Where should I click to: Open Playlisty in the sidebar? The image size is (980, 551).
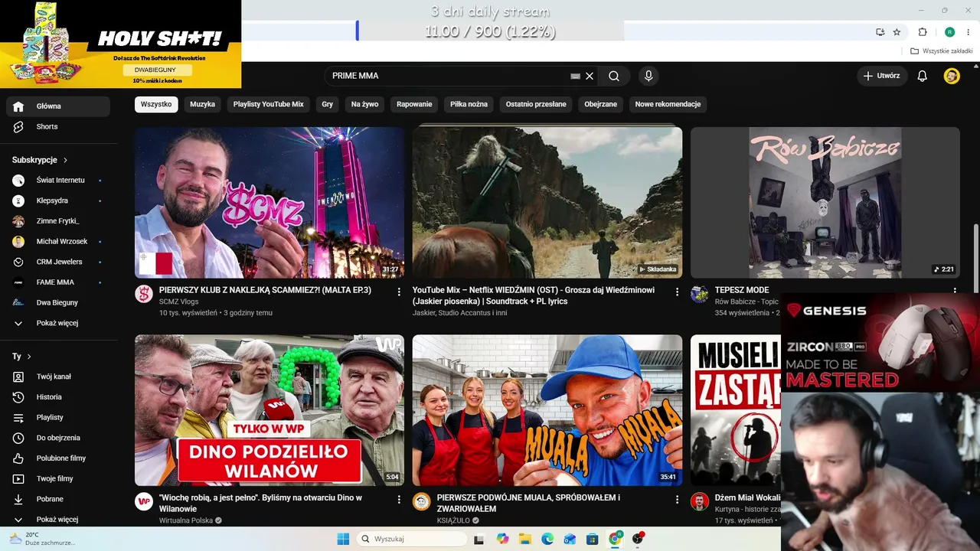pos(58,417)
